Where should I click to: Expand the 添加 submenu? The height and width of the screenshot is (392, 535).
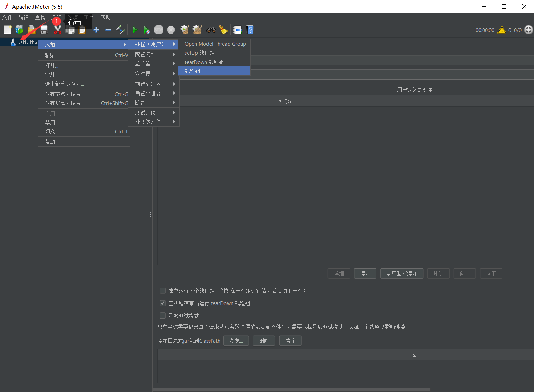pyautogui.click(x=83, y=45)
